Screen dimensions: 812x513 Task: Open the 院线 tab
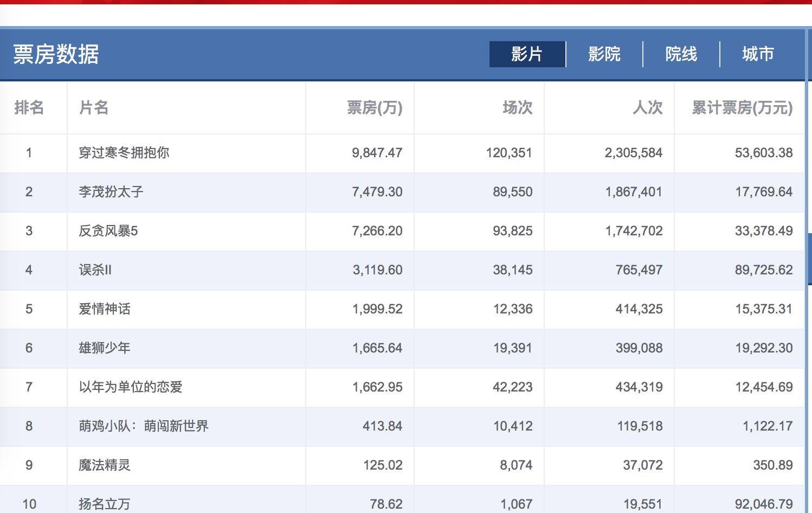click(x=681, y=54)
